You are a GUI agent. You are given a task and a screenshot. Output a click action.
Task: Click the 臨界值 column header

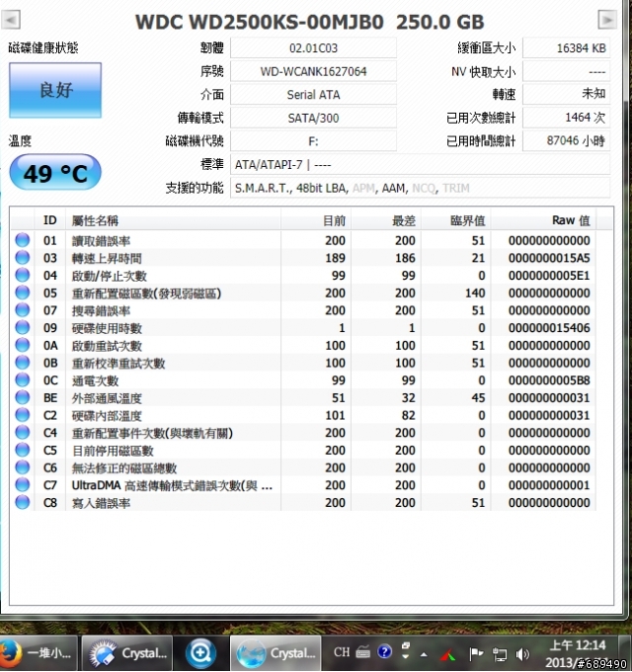point(456,220)
